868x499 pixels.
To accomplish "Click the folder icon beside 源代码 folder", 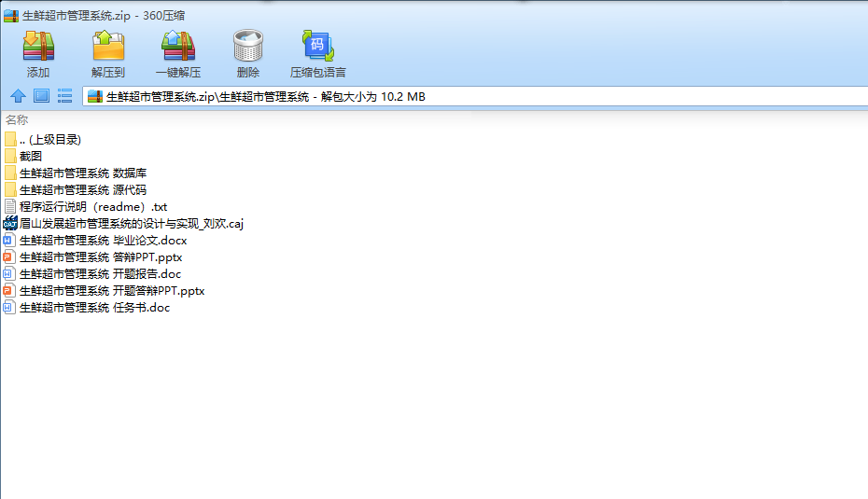I will pos(10,189).
